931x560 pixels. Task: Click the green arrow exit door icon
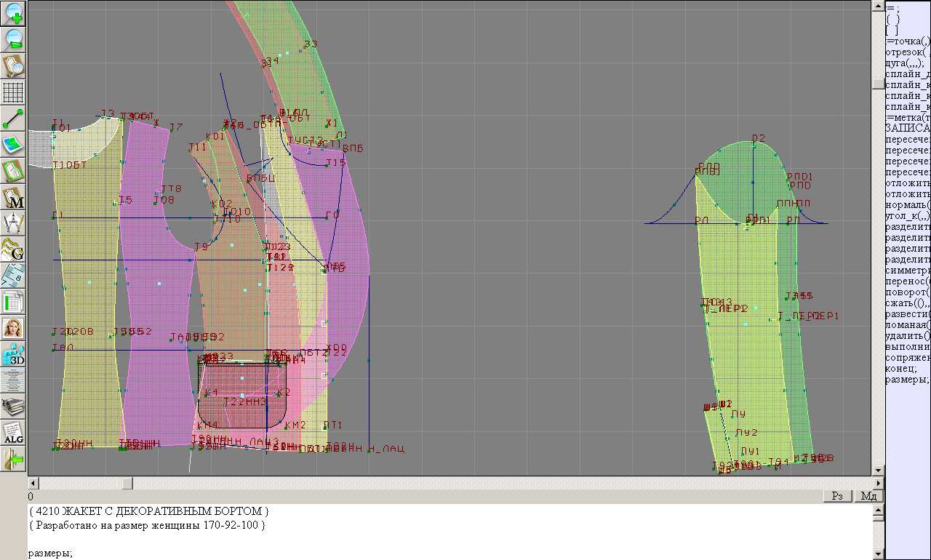click(14, 459)
